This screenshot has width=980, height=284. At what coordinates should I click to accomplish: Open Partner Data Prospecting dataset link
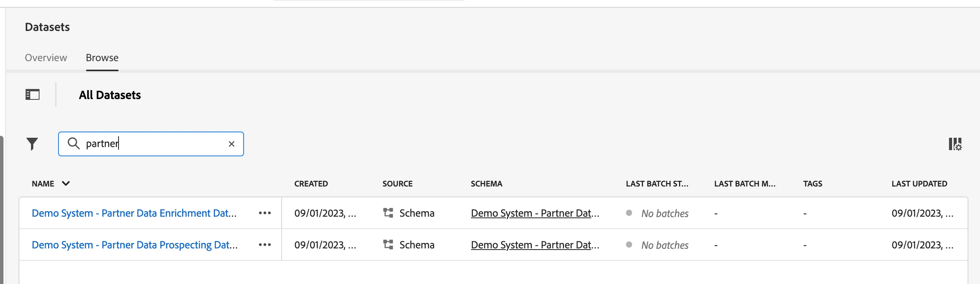(134, 245)
